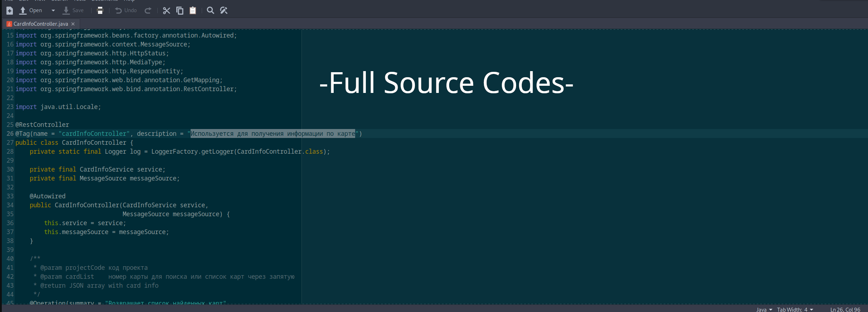
Task: Expand the Open recent files dropdown arrow
Action: 53,11
